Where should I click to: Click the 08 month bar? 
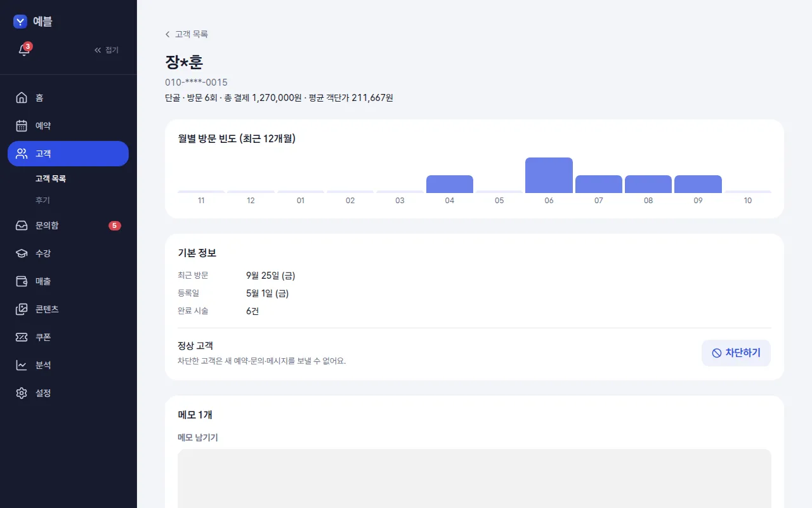tap(648, 184)
